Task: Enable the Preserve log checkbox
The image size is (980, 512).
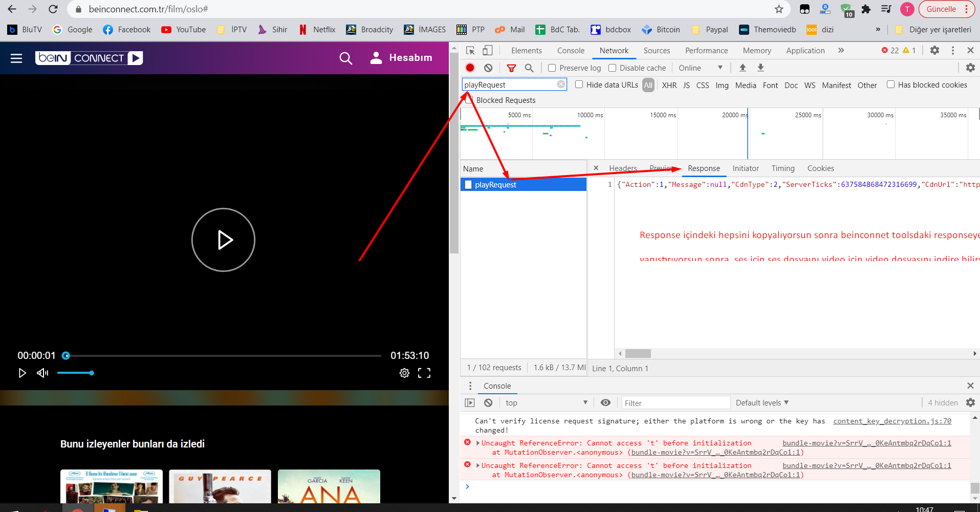Action: [552, 68]
